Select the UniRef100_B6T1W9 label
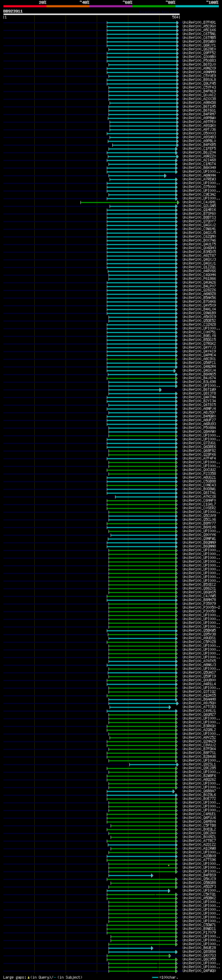222x980 pixels. (199, 390)
